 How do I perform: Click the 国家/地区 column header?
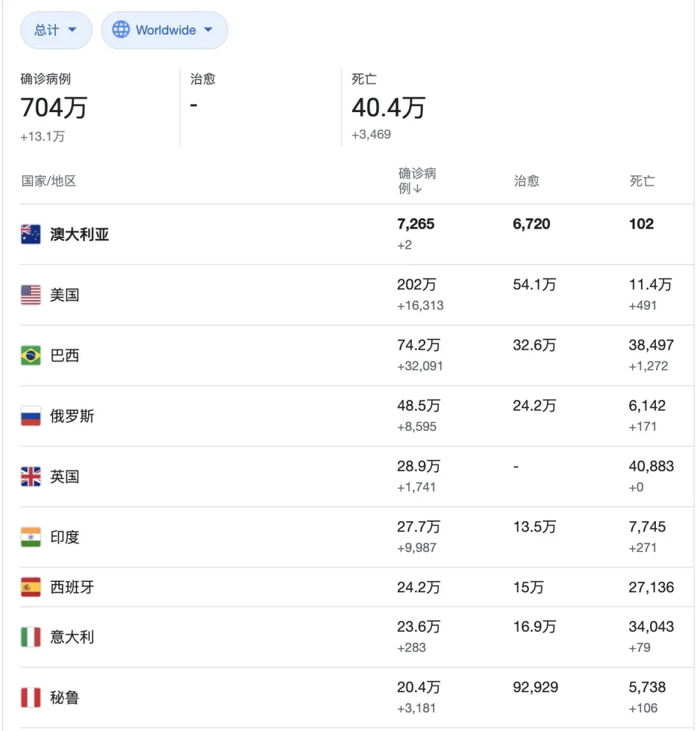click(x=49, y=181)
